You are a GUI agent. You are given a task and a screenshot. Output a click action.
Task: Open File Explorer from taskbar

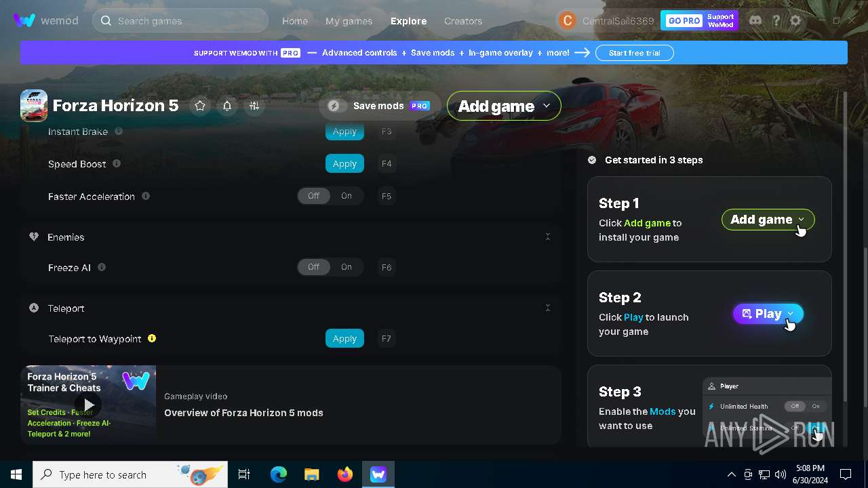[312, 474]
